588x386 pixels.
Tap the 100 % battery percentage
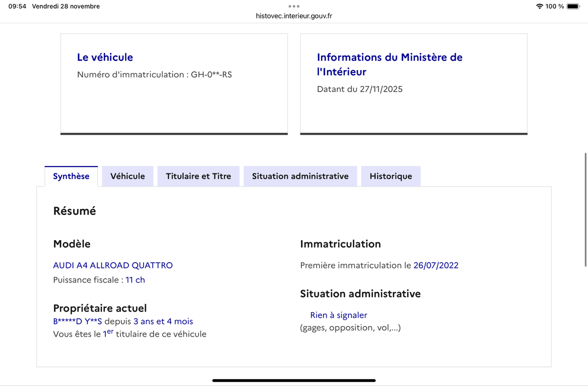point(555,6)
